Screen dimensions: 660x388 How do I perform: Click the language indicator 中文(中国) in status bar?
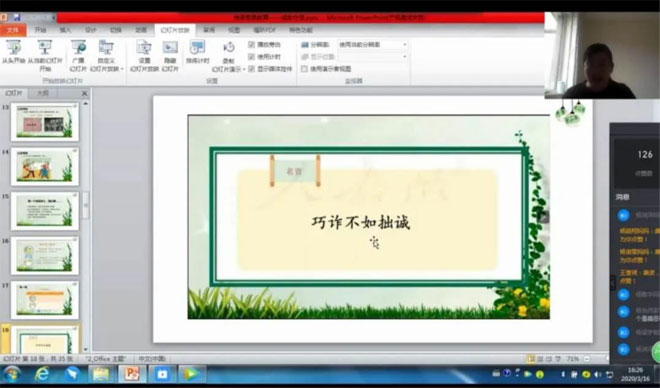click(x=152, y=359)
